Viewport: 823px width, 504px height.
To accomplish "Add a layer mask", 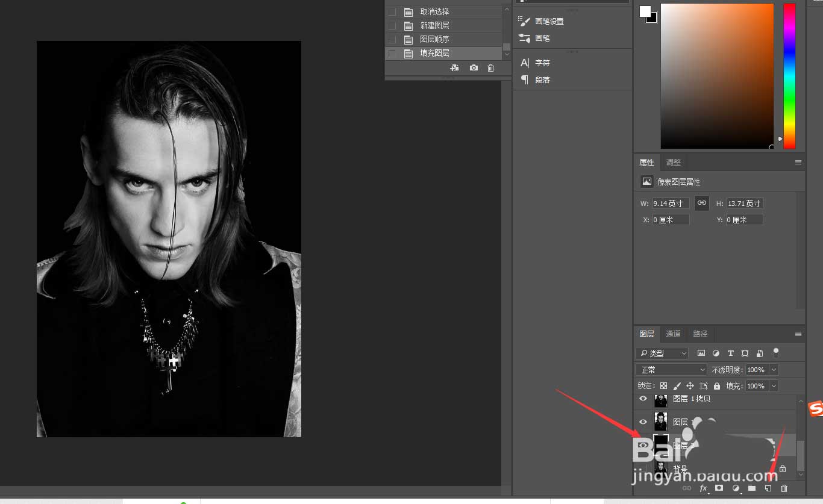I will 719,488.
